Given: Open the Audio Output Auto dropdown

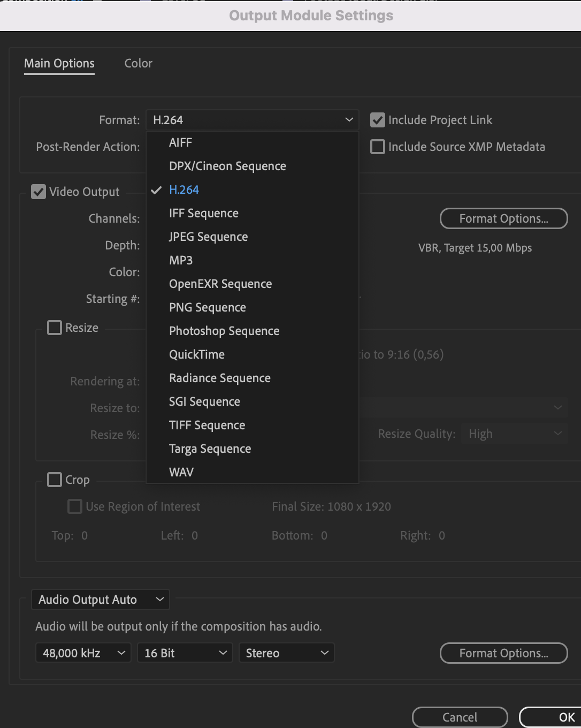Looking at the screenshot, I should click(x=100, y=600).
